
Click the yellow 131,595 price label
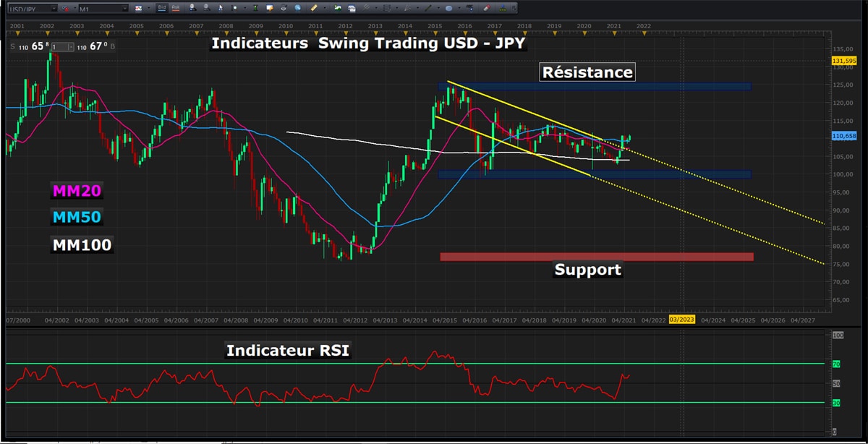[845, 60]
